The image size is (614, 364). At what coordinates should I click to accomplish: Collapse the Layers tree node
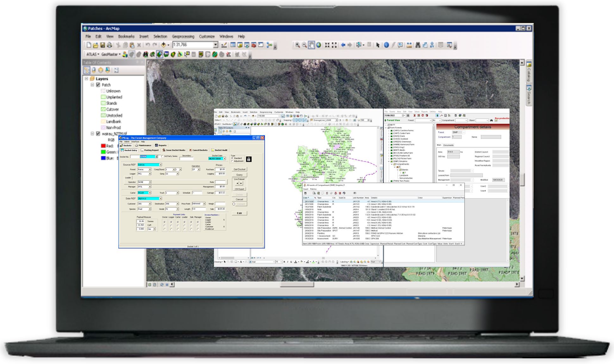click(x=86, y=79)
